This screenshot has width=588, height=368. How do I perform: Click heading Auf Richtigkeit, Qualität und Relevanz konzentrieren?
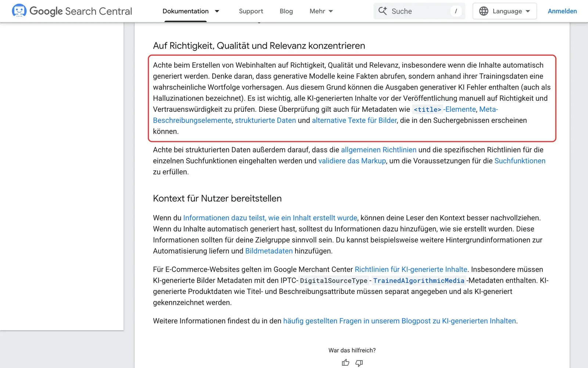pos(259,46)
